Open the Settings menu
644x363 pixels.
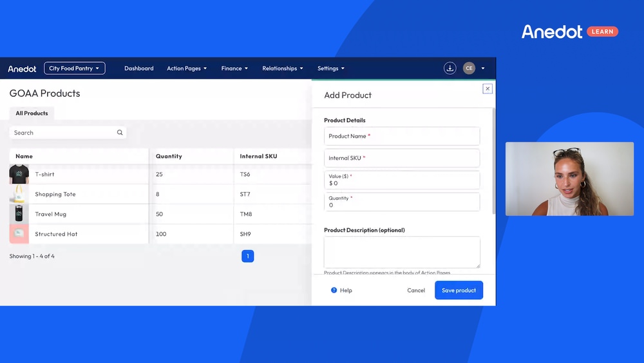[331, 68]
